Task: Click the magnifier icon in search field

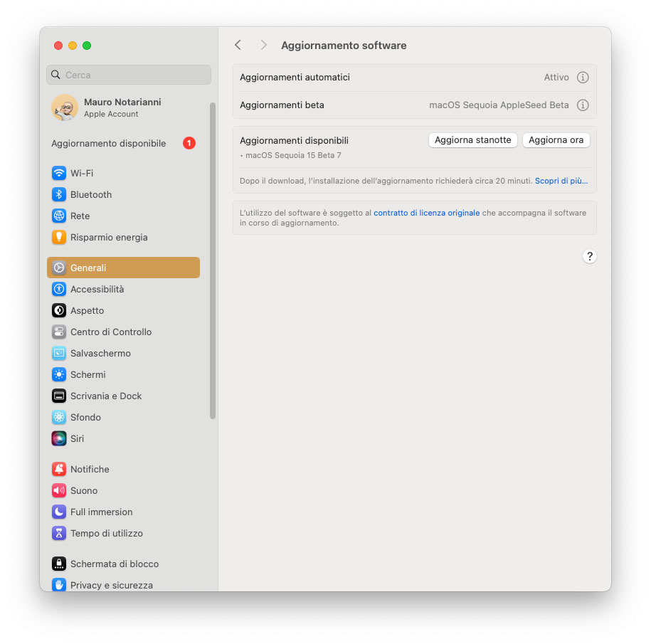Action: click(55, 75)
